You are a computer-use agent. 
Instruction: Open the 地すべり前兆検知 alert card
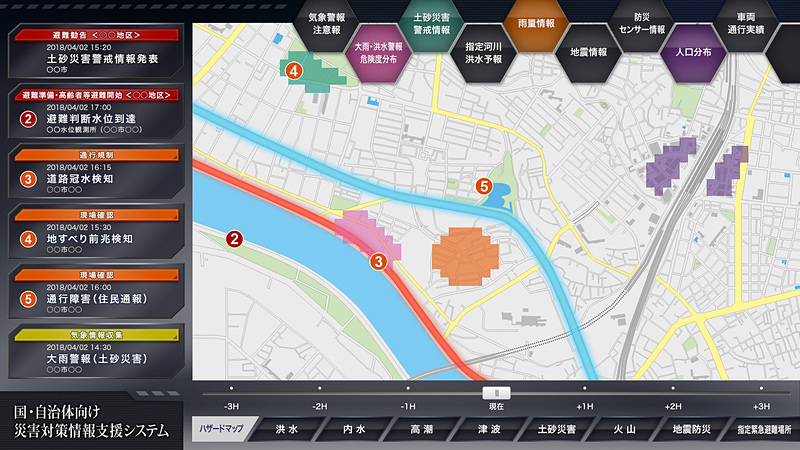(96, 231)
